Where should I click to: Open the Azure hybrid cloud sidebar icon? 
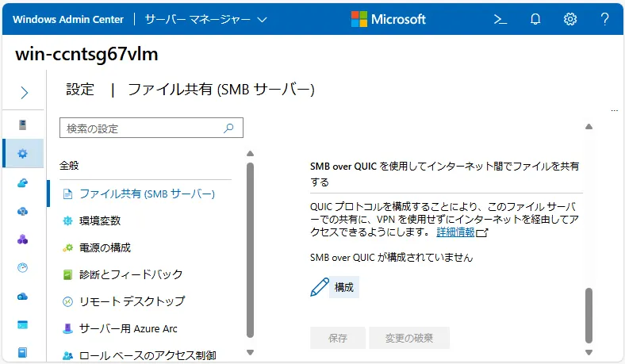pos(23,182)
